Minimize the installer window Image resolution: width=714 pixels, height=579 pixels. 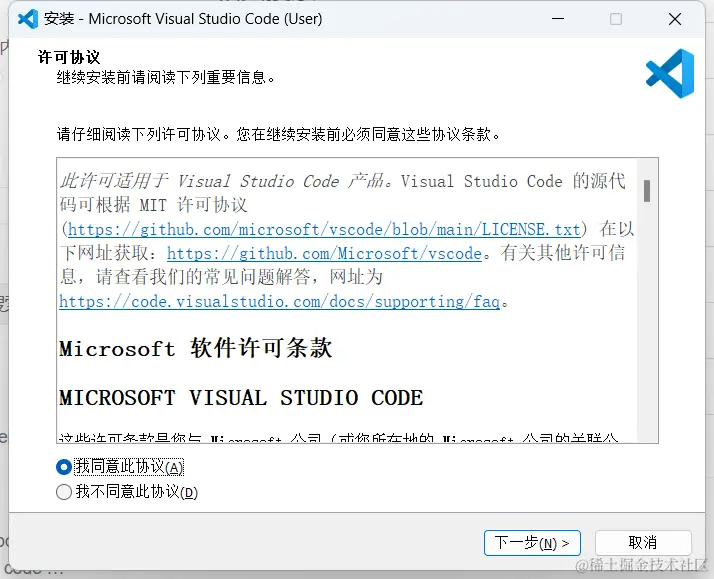558,19
